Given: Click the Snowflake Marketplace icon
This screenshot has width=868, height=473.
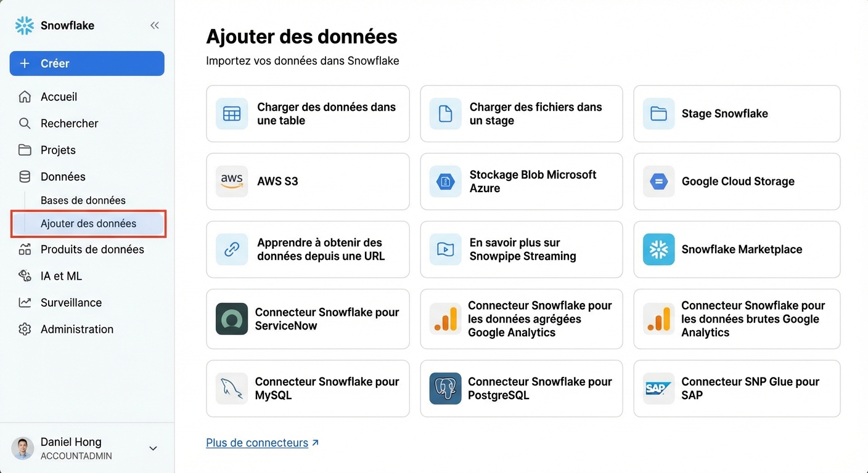Looking at the screenshot, I should pos(659,249).
